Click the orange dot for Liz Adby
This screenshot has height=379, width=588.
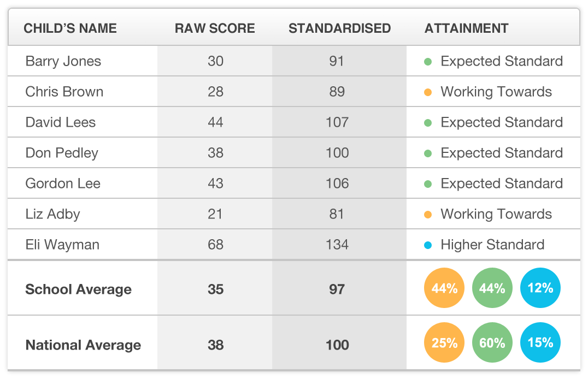coord(428,215)
